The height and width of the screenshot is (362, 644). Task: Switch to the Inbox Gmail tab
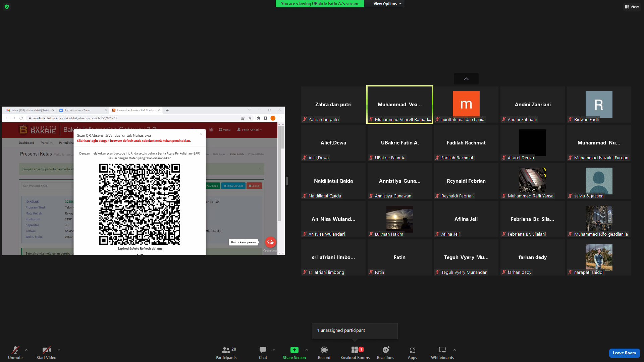30,110
